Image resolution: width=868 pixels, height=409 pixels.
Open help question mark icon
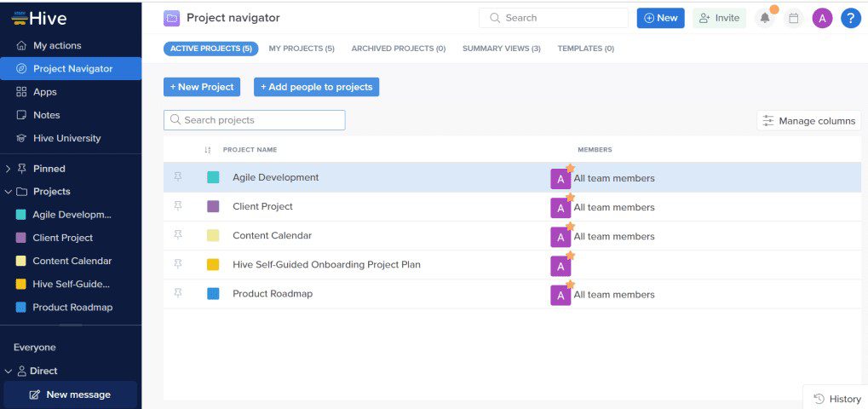click(851, 18)
